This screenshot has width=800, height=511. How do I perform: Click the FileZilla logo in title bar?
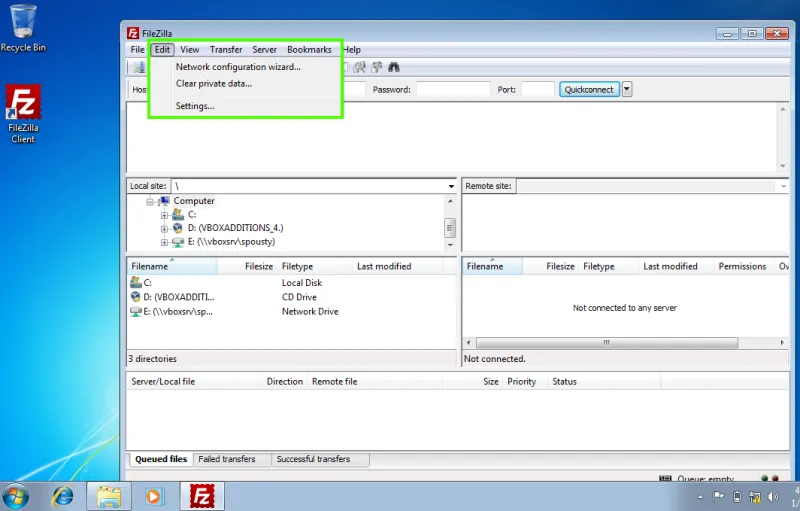[133, 33]
